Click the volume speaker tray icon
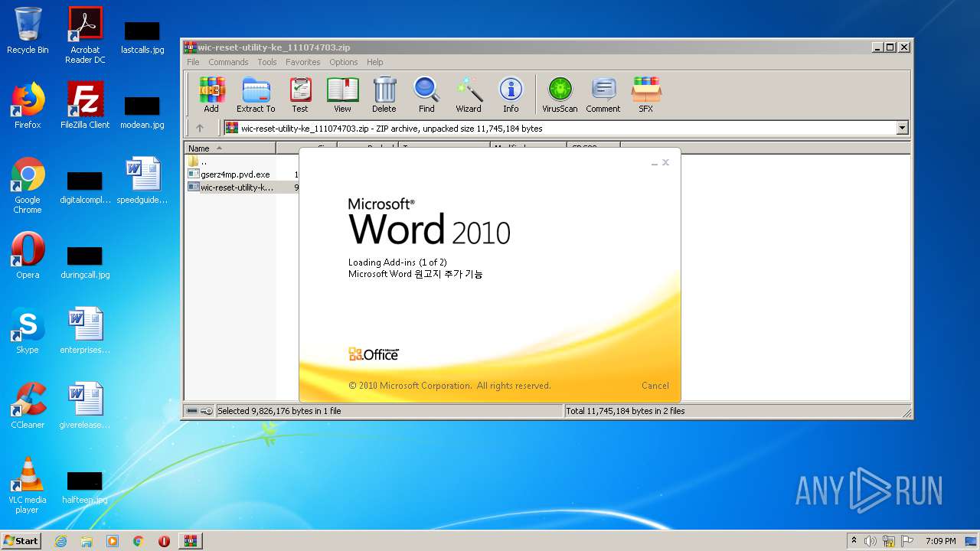980x551 pixels. pos(871,541)
